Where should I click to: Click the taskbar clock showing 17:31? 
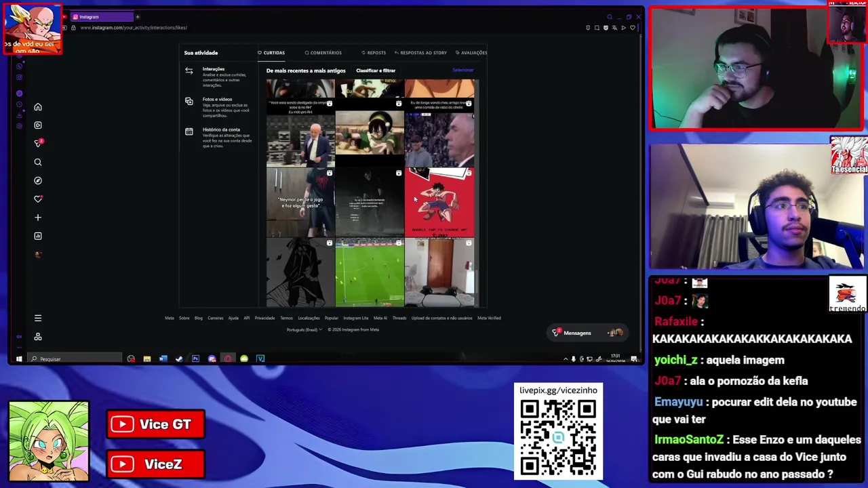pyautogui.click(x=615, y=358)
